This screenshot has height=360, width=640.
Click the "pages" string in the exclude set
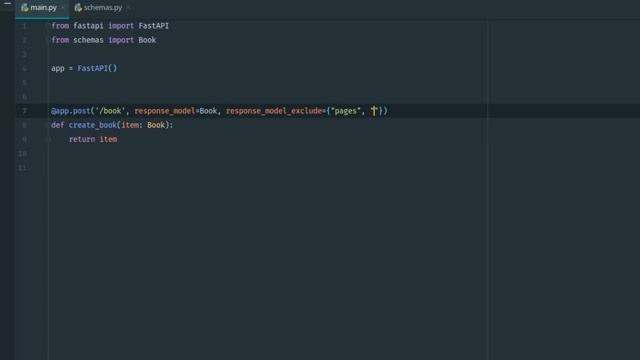click(x=345, y=111)
